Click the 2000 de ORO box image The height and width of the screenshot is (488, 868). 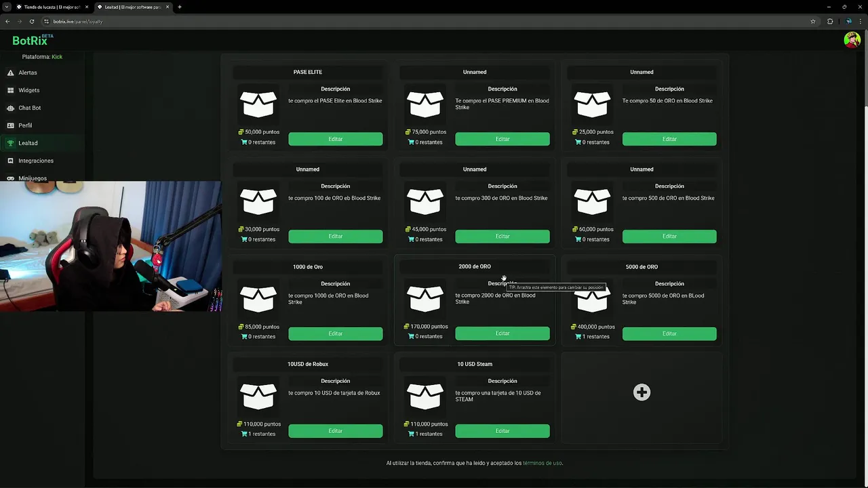pos(425,299)
